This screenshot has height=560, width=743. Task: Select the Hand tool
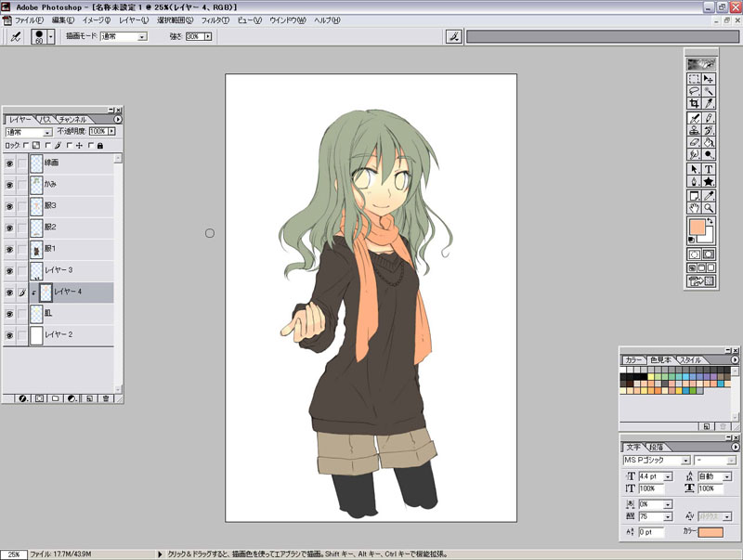click(694, 208)
